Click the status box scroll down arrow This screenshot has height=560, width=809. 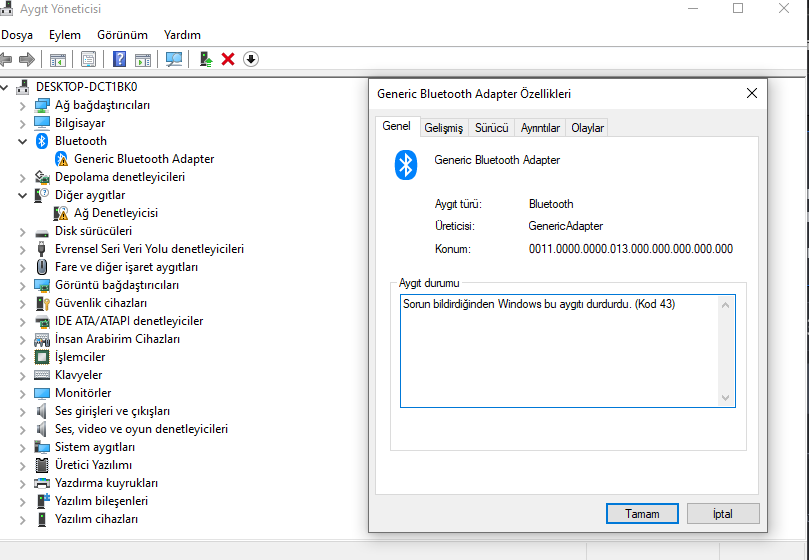tap(725, 398)
